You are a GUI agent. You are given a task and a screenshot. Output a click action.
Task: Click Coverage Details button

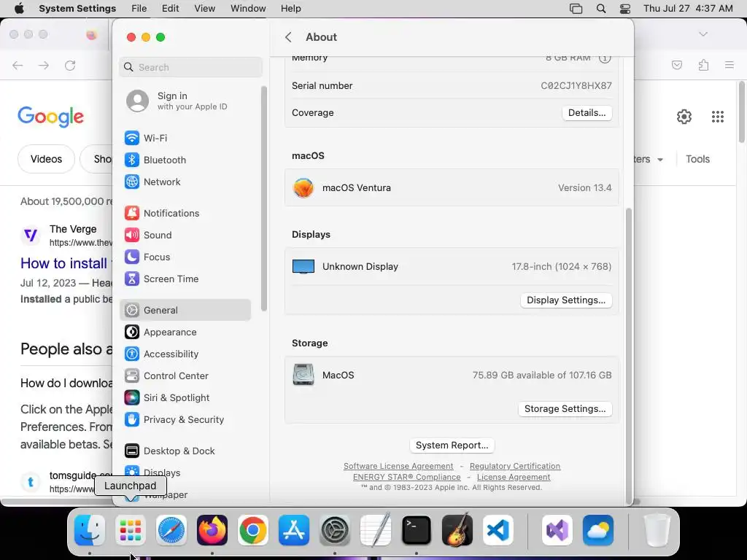pyautogui.click(x=587, y=113)
